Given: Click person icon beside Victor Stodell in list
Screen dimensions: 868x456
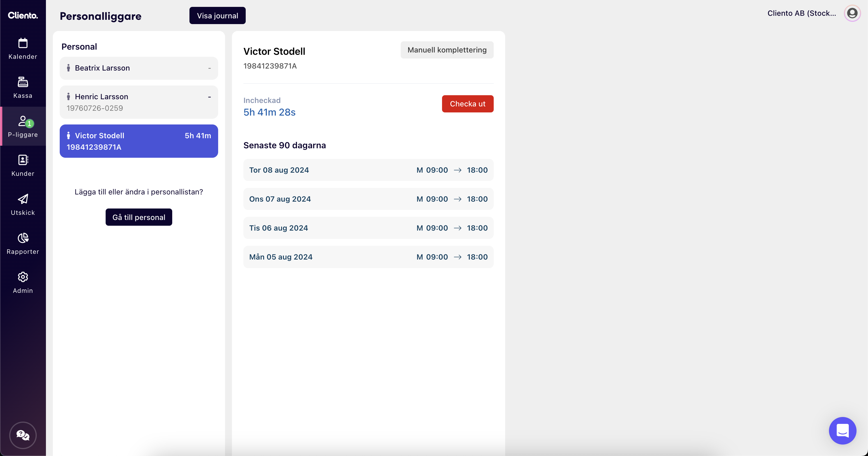Looking at the screenshot, I should 68,136.
